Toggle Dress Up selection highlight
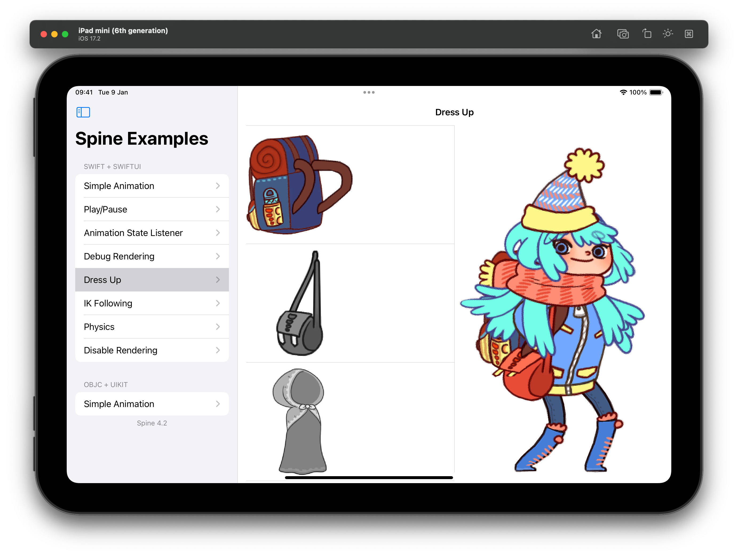The width and height of the screenshot is (738, 560). pos(152,279)
